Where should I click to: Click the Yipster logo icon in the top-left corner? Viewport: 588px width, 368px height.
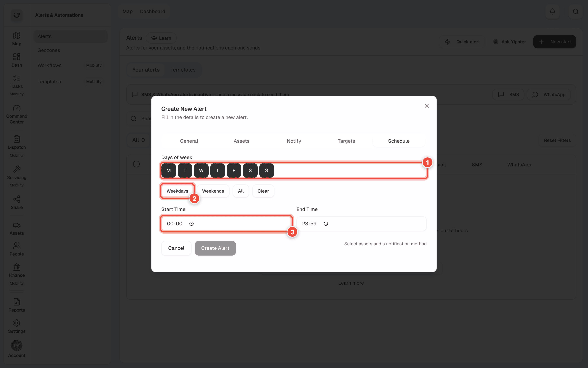point(17,15)
